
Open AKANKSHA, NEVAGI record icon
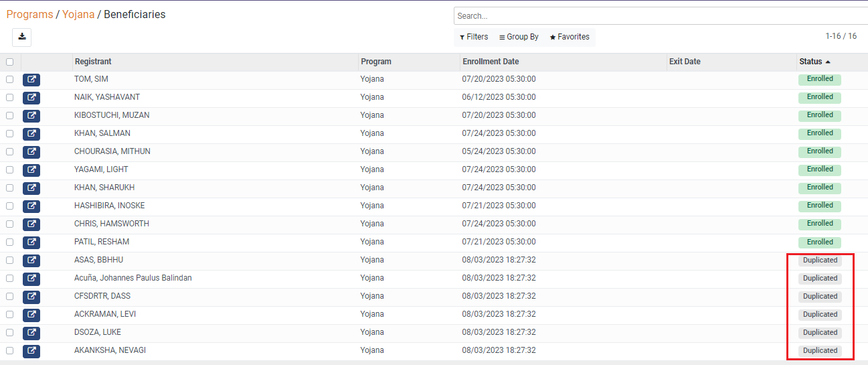pyautogui.click(x=31, y=351)
